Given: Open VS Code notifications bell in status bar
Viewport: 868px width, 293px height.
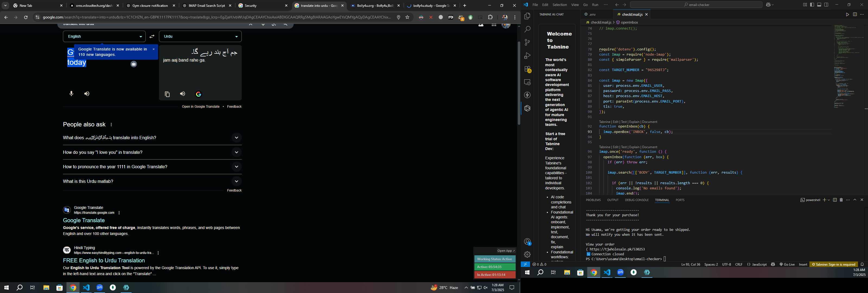Looking at the screenshot, I should [862, 264].
